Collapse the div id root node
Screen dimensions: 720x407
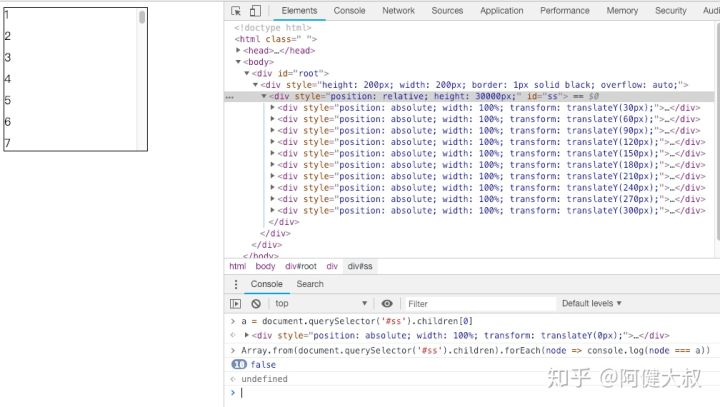247,73
